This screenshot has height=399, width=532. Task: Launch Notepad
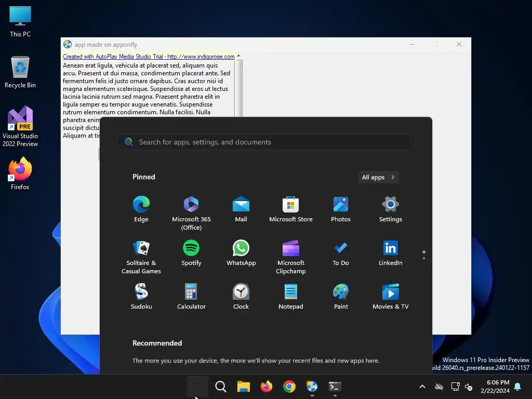click(x=291, y=296)
